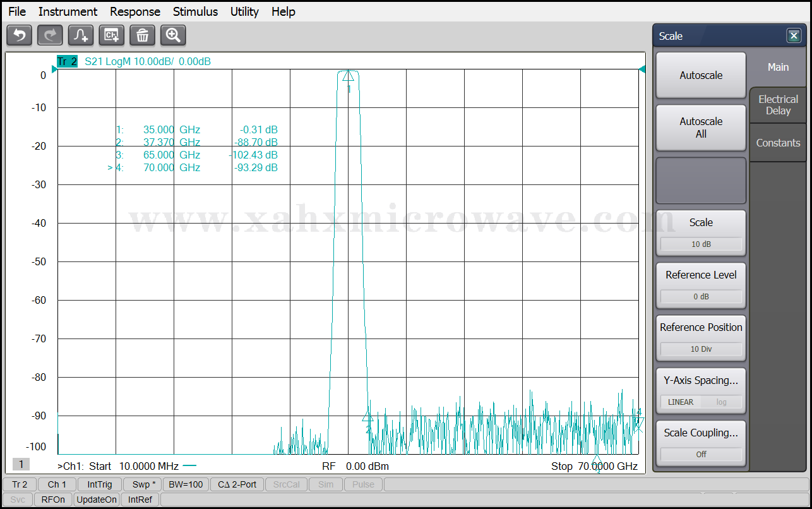The height and width of the screenshot is (509, 812).
Task: Click the Autoscale button
Action: coord(701,75)
